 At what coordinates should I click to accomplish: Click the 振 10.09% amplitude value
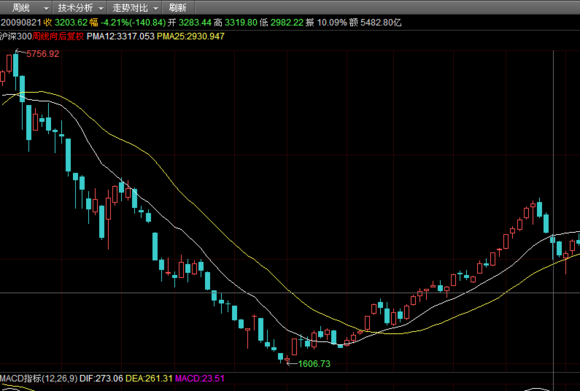tap(326, 23)
